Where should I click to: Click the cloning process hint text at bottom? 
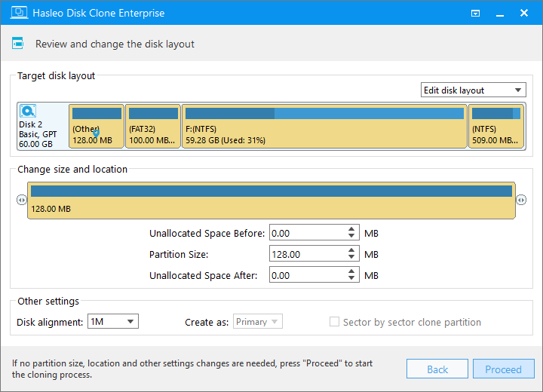(x=192, y=369)
